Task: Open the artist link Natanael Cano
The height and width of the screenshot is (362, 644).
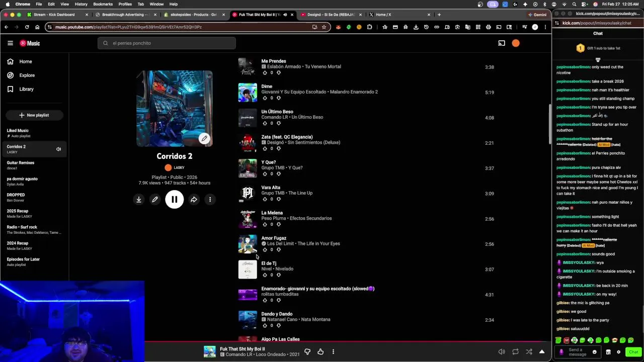Action: tap(282, 319)
